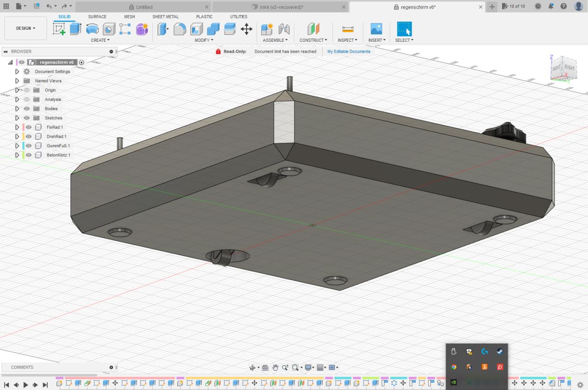The width and height of the screenshot is (588, 390).
Task: Select the Press Pull tool
Action: (163, 29)
